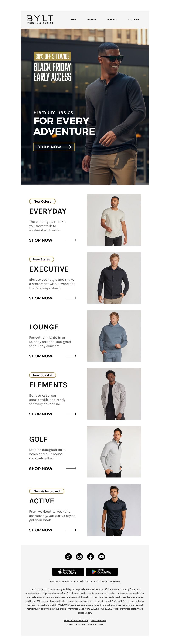Viewport: 170px width, 644px height.
Task: Click the arrow next to Everyday Shop Now
Action: click(x=71, y=240)
